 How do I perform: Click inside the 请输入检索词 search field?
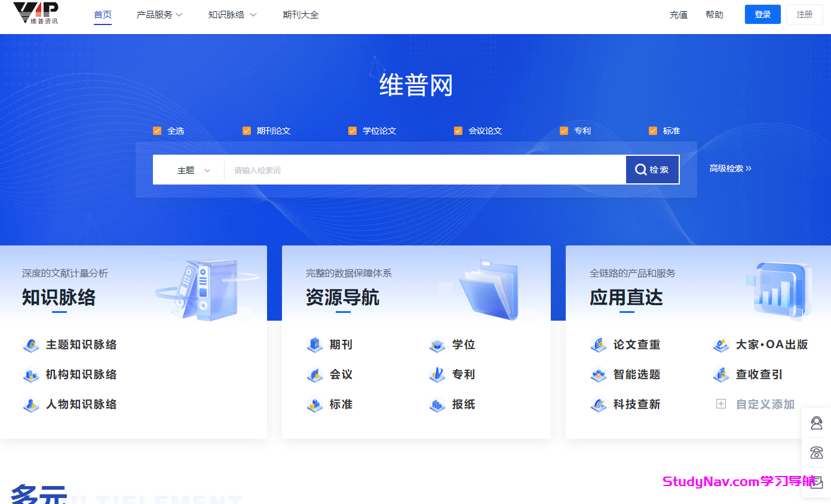(x=425, y=170)
